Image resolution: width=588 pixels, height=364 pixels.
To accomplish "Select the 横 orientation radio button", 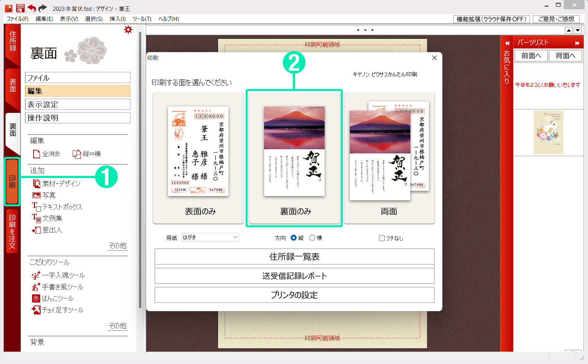I will 312,238.
